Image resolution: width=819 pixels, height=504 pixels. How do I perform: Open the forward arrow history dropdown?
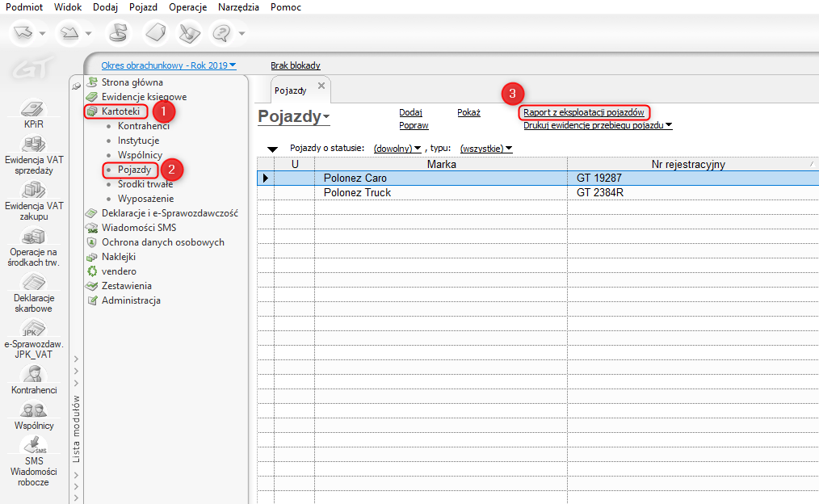click(x=88, y=33)
